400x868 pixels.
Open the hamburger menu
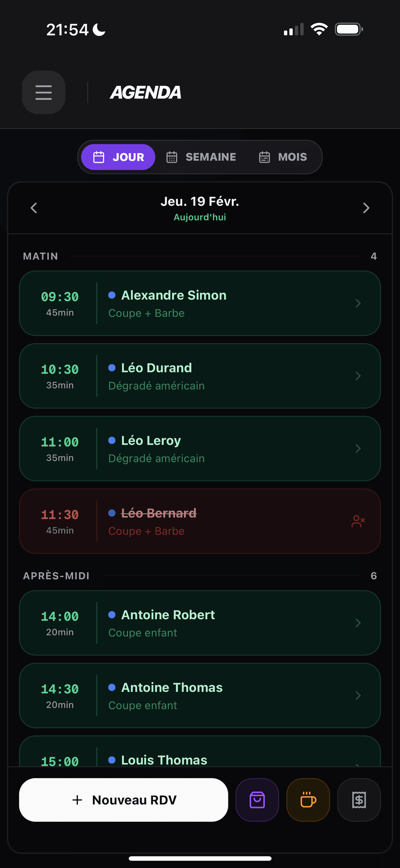pos(44,92)
